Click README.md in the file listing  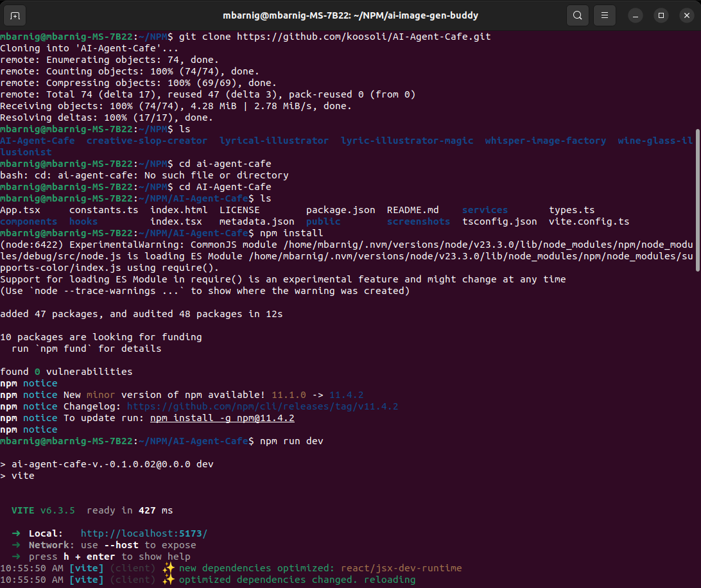tap(413, 210)
